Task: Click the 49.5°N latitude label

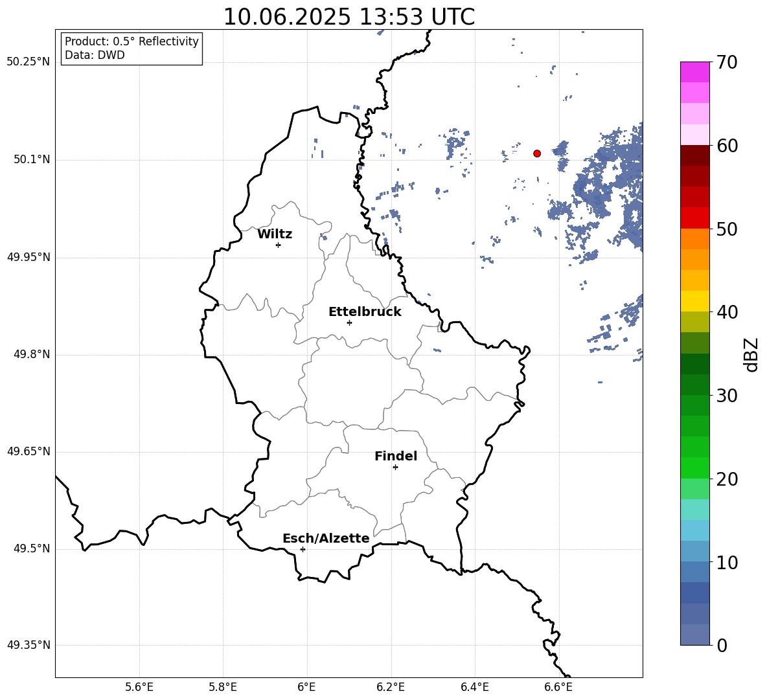Action: click(x=32, y=549)
